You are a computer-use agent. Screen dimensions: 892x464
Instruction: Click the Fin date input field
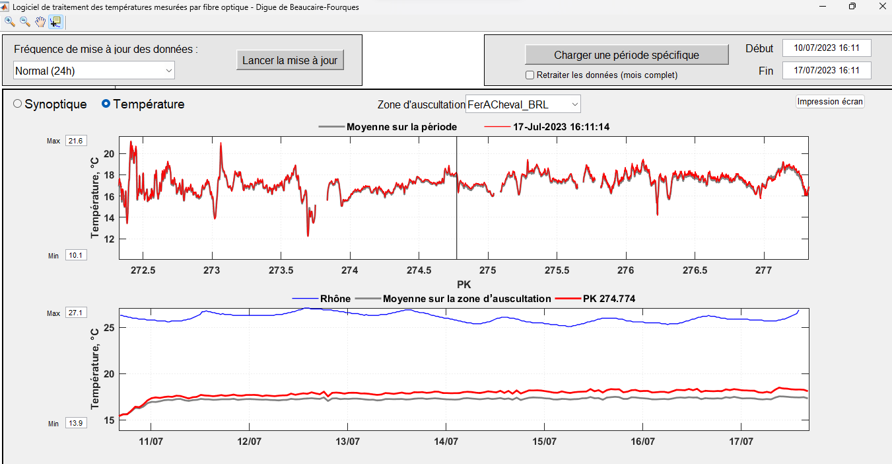coord(826,71)
